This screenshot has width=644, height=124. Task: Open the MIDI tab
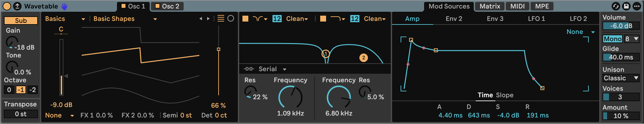[518, 6]
